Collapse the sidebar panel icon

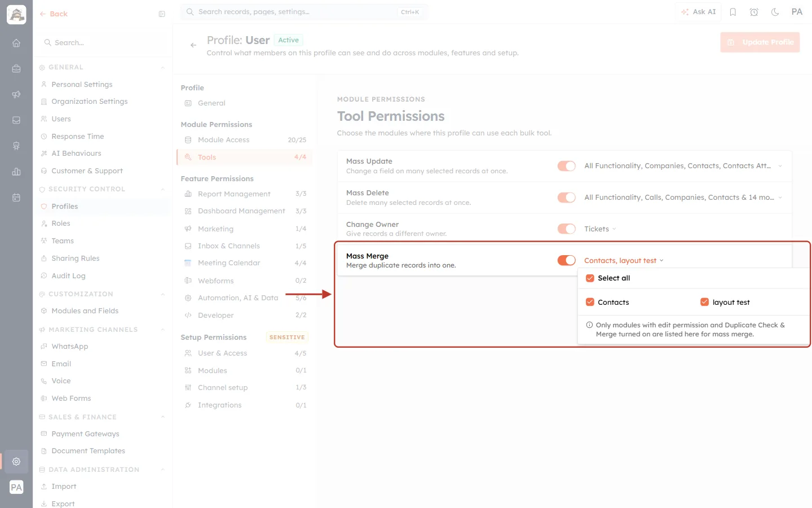(x=162, y=14)
